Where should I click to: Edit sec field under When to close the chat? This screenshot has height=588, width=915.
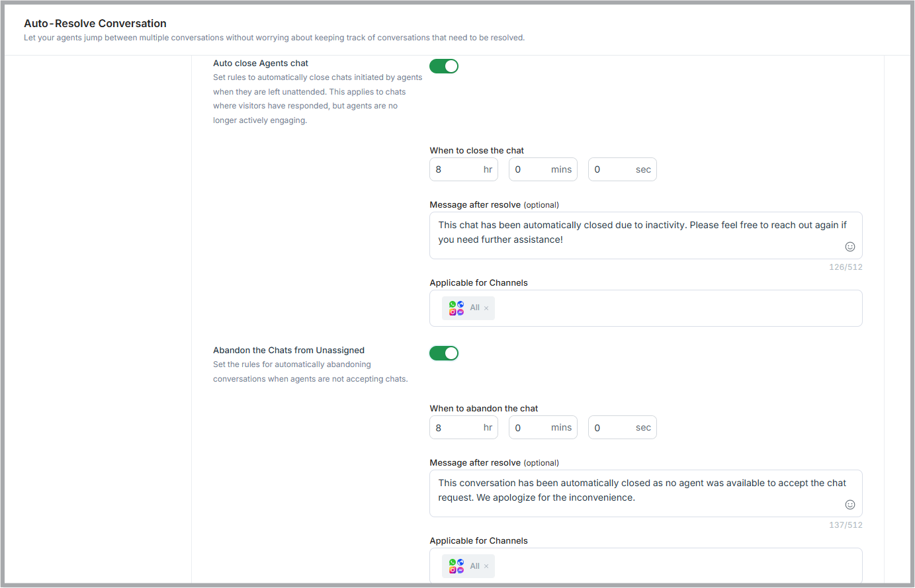point(623,169)
